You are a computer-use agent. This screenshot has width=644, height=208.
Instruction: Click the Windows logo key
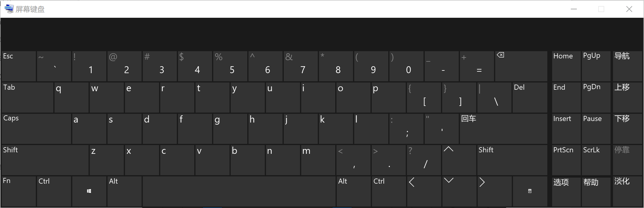pyautogui.click(x=89, y=191)
